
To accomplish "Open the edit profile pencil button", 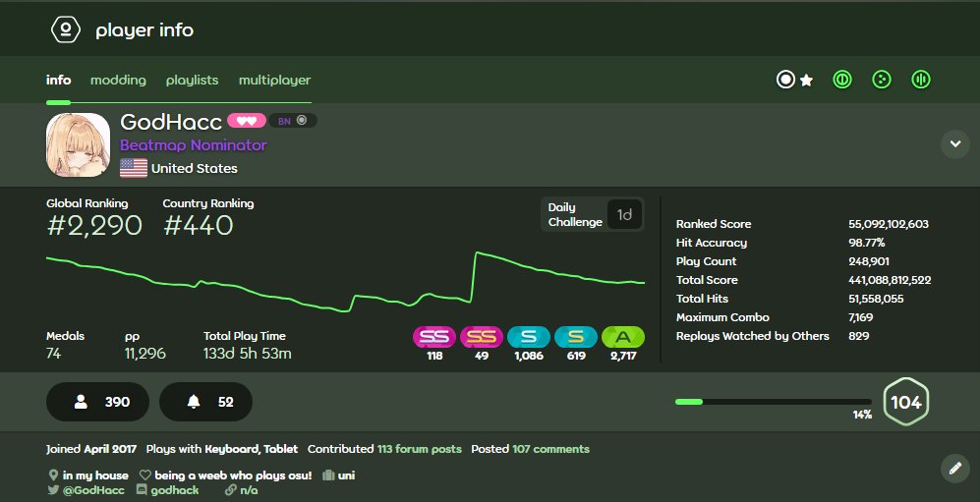I will pyautogui.click(x=955, y=468).
